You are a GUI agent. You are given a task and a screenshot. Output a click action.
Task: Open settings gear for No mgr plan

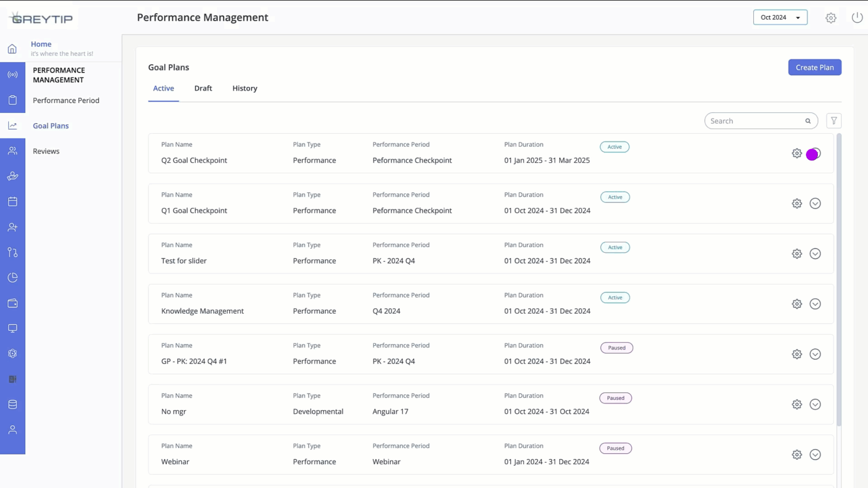click(797, 404)
